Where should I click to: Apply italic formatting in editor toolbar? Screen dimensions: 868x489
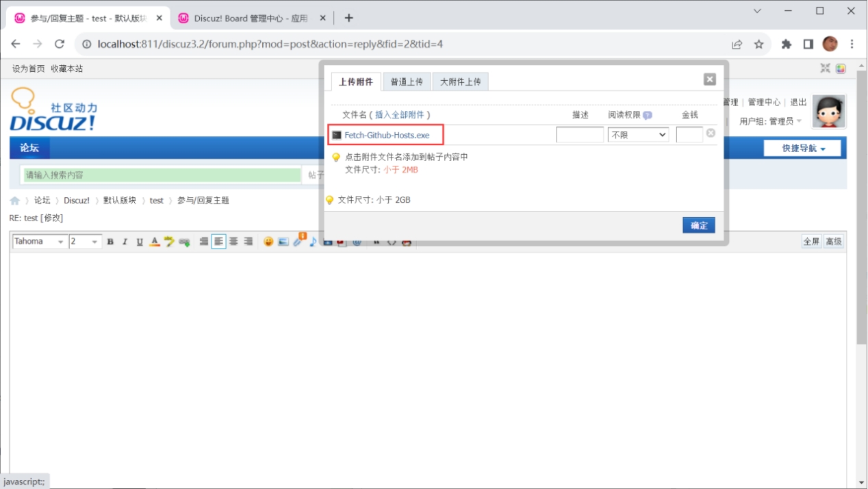125,242
